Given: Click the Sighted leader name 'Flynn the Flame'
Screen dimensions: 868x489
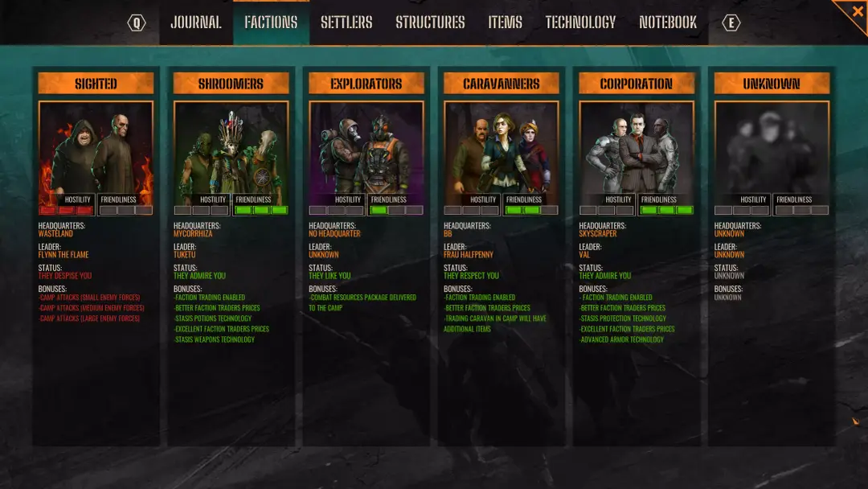Looking at the screenshot, I should click(x=63, y=255).
